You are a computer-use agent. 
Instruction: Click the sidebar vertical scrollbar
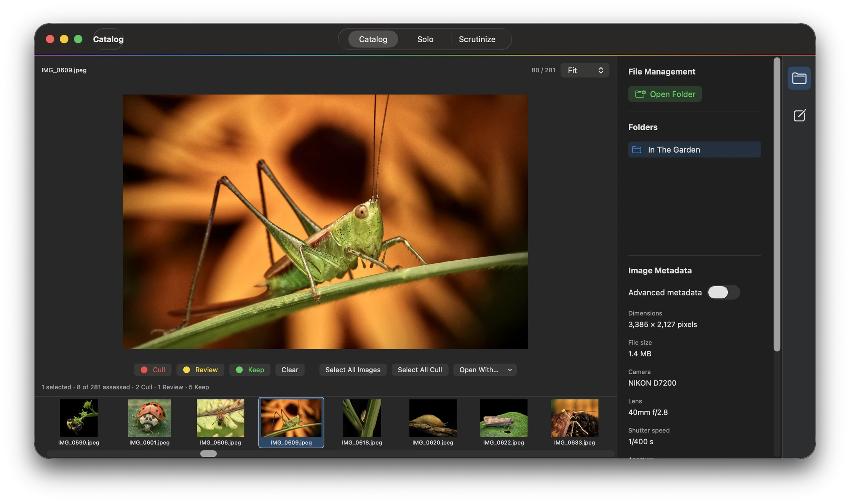click(x=777, y=204)
